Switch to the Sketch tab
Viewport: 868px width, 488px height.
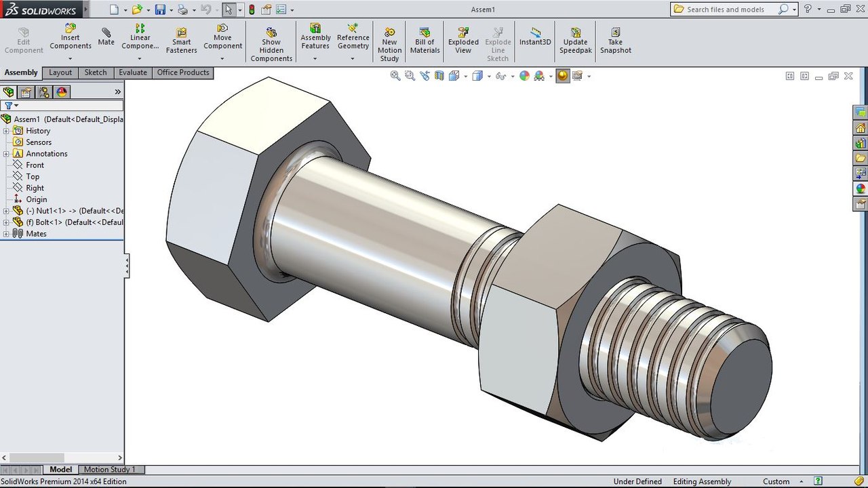[x=96, y=73]
